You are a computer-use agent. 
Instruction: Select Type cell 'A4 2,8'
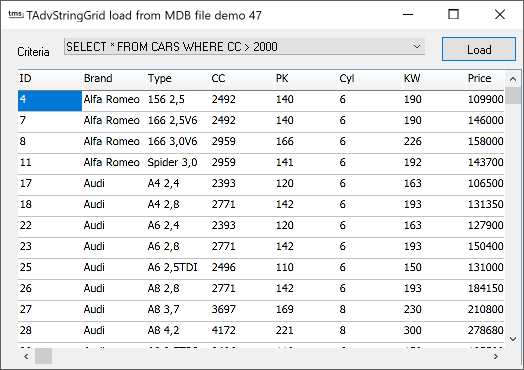[178, 206]
